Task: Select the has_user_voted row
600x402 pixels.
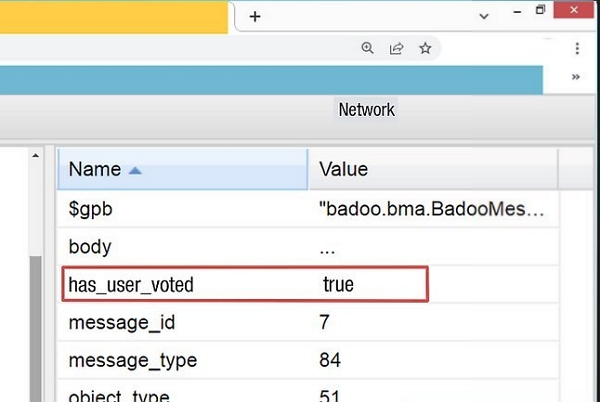Action: coord(131,285)
